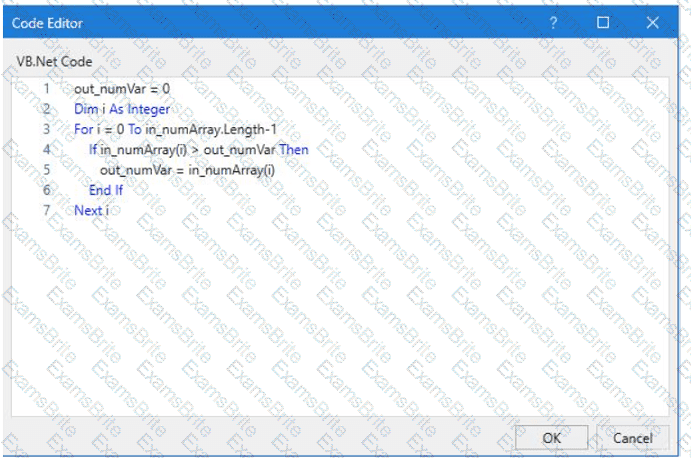691x458 pixels.
Task: Click the help question mark button
Action: pyautogui.click(x=553, y=22)
